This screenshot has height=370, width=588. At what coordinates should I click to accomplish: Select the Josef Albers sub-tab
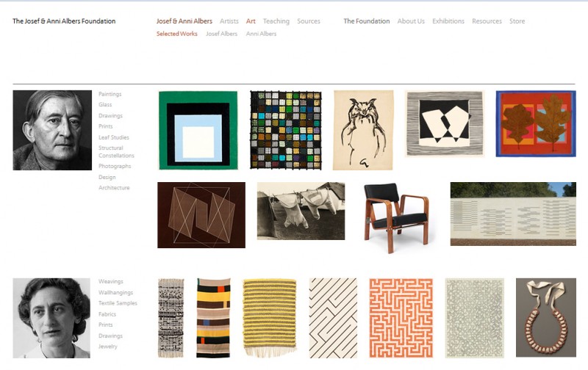point(221,34)
